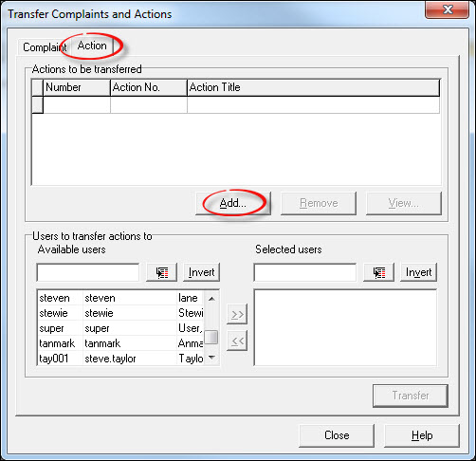Click Add... to add an action

pyautogui.click(x=233, y=203)
